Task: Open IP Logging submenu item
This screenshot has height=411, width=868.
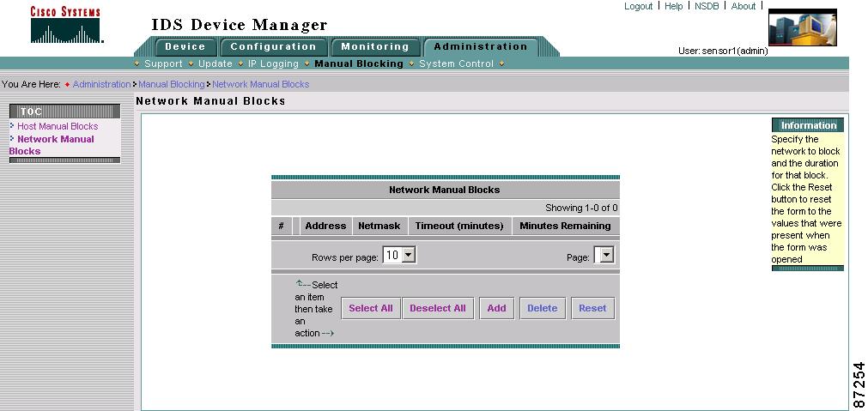Action: point(273,63)
